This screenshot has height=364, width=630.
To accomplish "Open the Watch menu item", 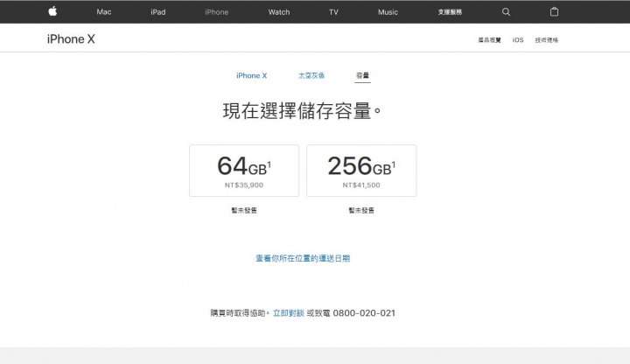I will point(279,12).
